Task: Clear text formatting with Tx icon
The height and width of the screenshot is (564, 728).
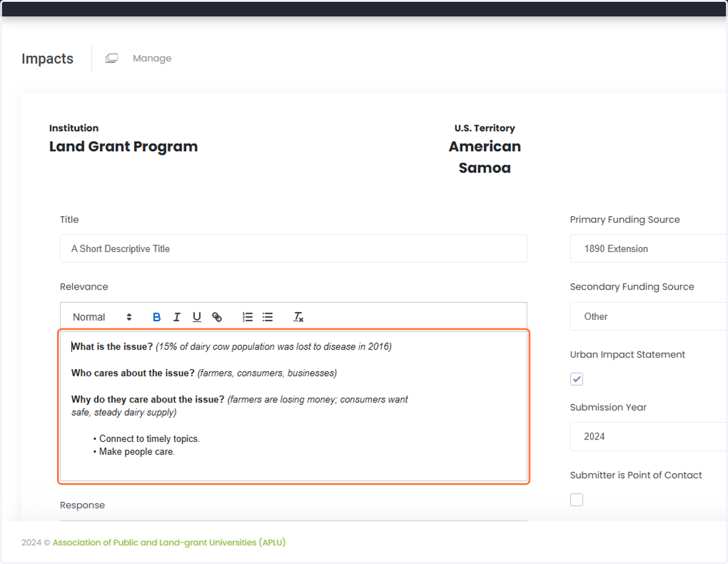Action: 298,317
